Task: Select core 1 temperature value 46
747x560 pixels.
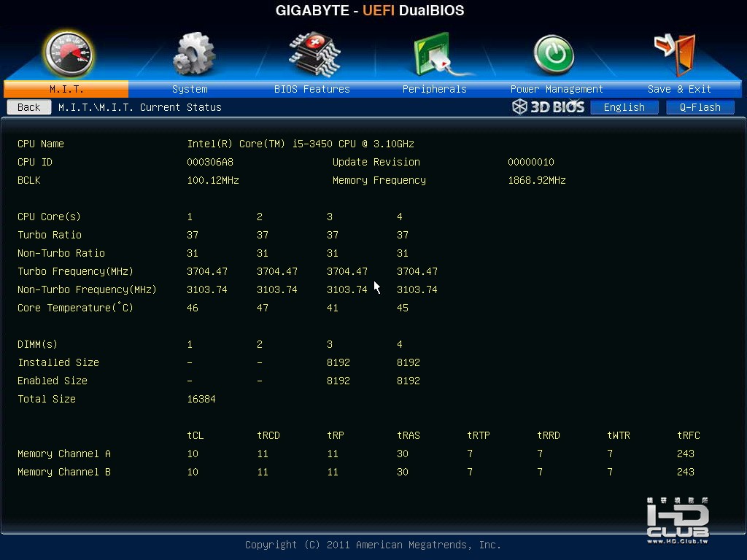Action: pos(192,308)
